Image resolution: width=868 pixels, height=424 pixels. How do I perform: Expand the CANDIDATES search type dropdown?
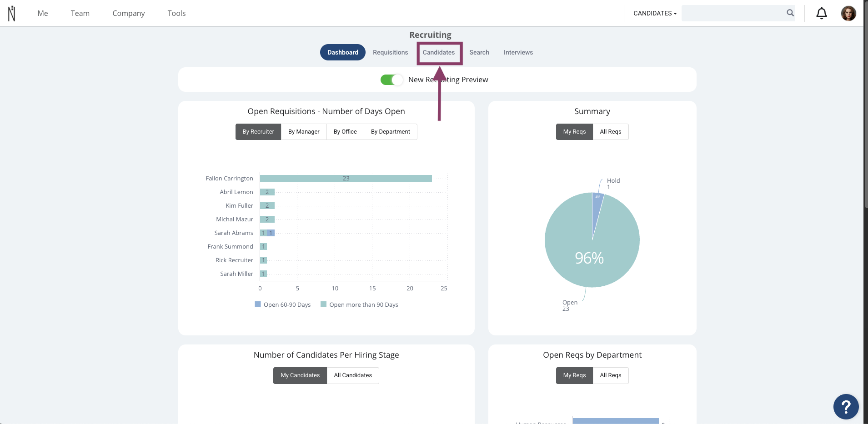tap(655, 13)
